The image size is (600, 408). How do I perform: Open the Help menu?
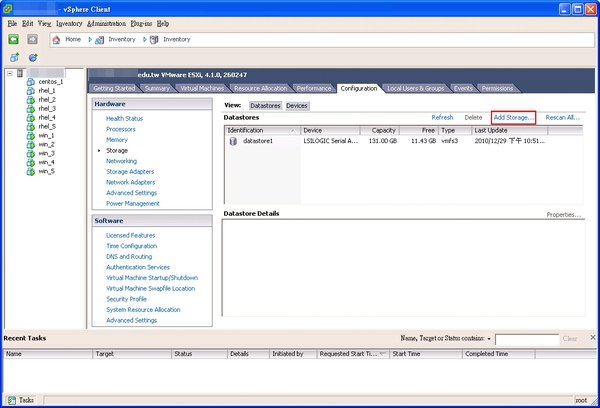(x=163, y=24)
